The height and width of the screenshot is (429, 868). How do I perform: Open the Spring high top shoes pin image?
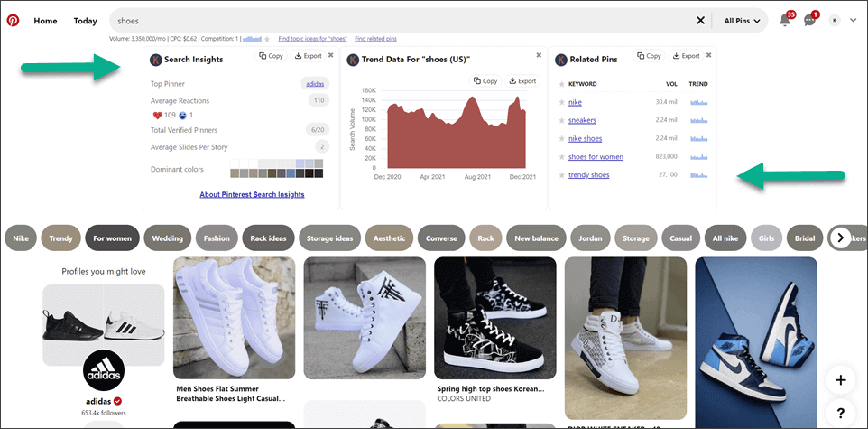(494, 318)
